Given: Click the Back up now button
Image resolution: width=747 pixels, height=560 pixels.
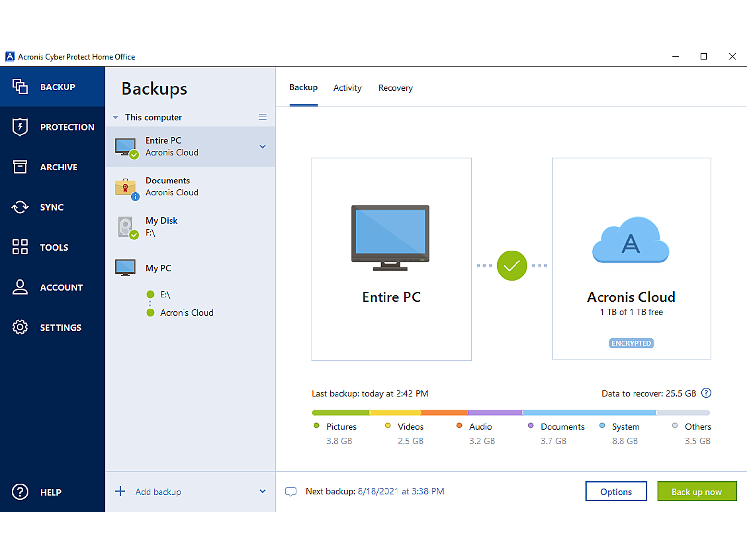Looking at the screenshot, I should coord(696,492).
